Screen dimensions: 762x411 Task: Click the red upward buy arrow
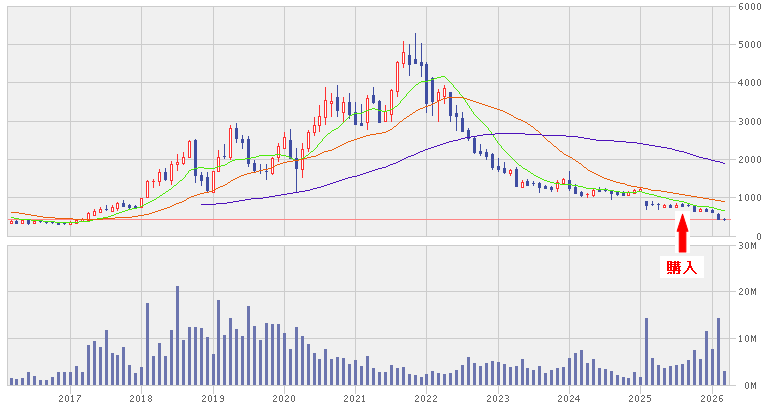pos(683,233)
